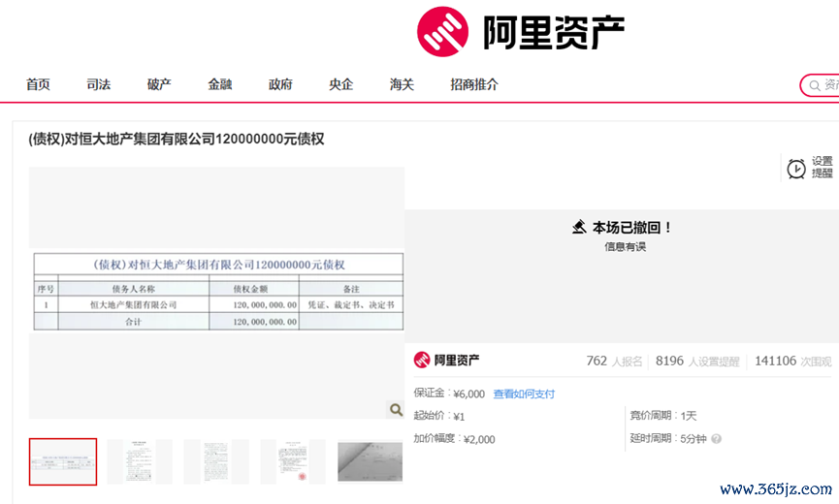Image resolution: width=839 pixels, height=504 pixels.
Task: Click 延时周期 5分钟 text
Action: [x=668, y=438]
